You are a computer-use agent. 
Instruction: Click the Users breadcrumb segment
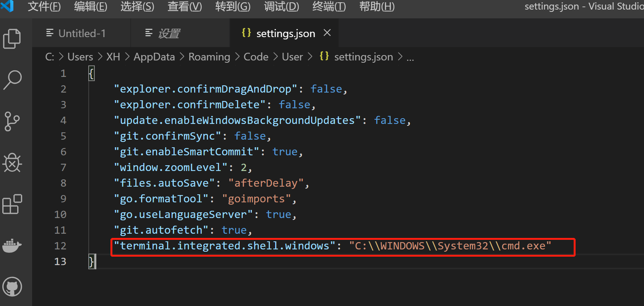pyautogui.click(x=80, y=57)
